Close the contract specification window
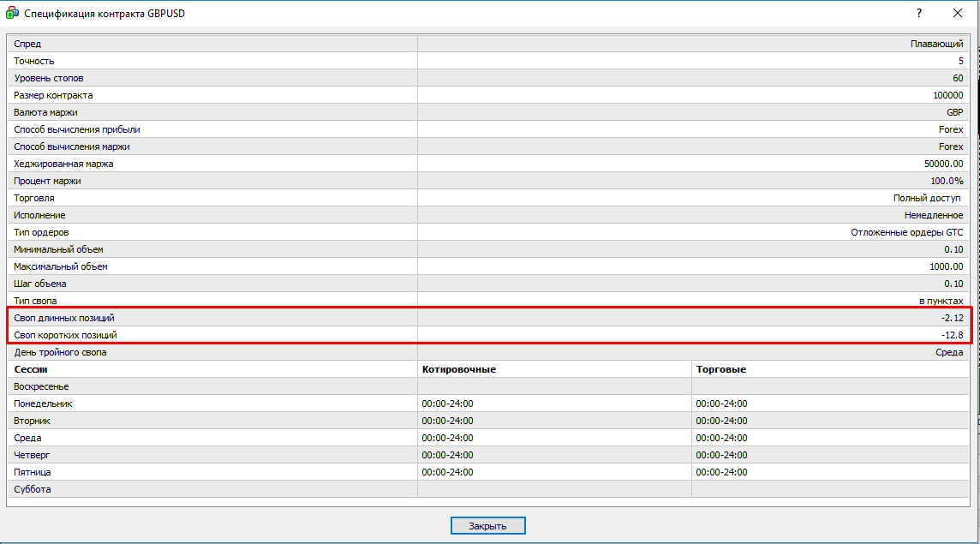This screenshot has width=980, height=544. click(958, 13)
